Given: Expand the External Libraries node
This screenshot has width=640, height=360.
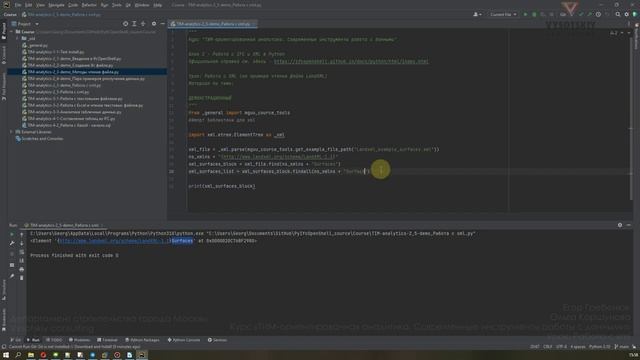Looking at the screenshot, I should click(x=11, y=132).
